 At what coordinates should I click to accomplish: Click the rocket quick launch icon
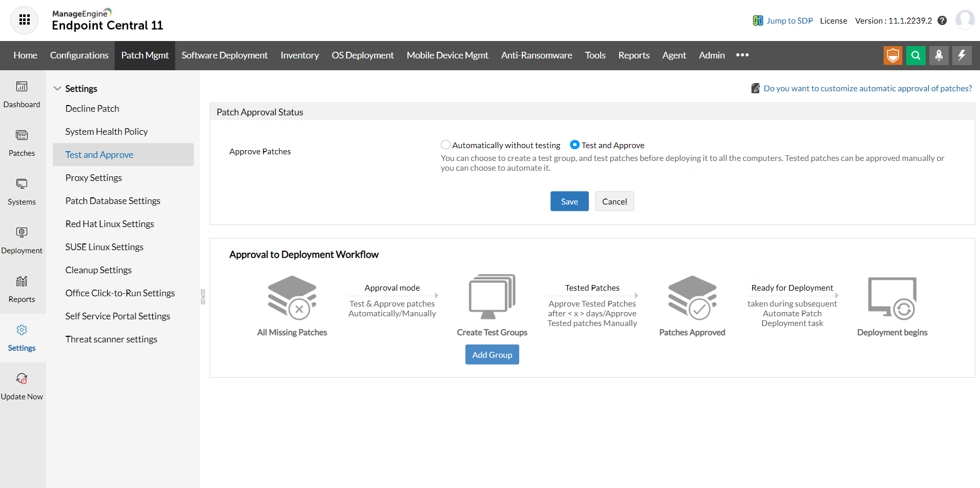(x=939, y=55)
